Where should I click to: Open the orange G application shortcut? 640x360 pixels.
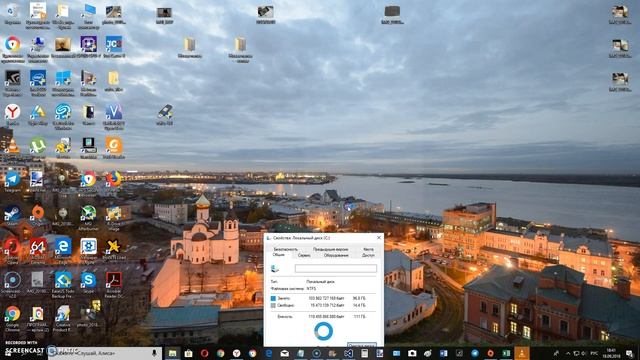(113, 148)
